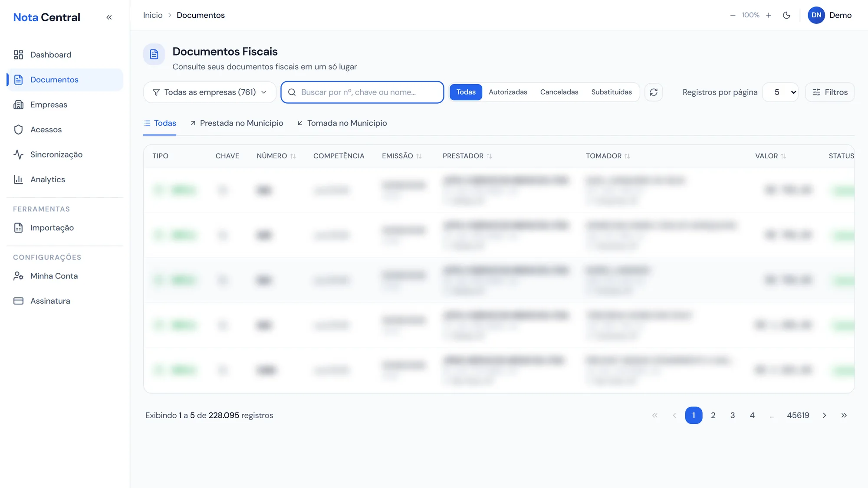Click the Documentos Fiscais page icon
The image size is (868, 488).
(x=154, y=54)
